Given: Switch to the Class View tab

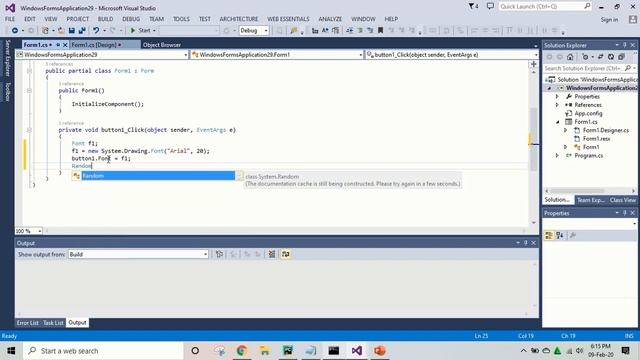Looking at the screenshot, I should tap(623, 200).
